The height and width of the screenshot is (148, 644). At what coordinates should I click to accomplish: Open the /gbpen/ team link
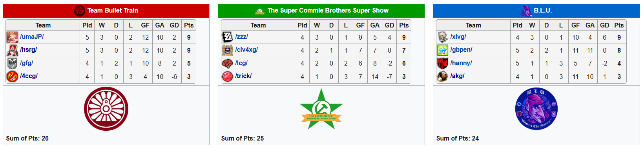(x=461, y=50)
